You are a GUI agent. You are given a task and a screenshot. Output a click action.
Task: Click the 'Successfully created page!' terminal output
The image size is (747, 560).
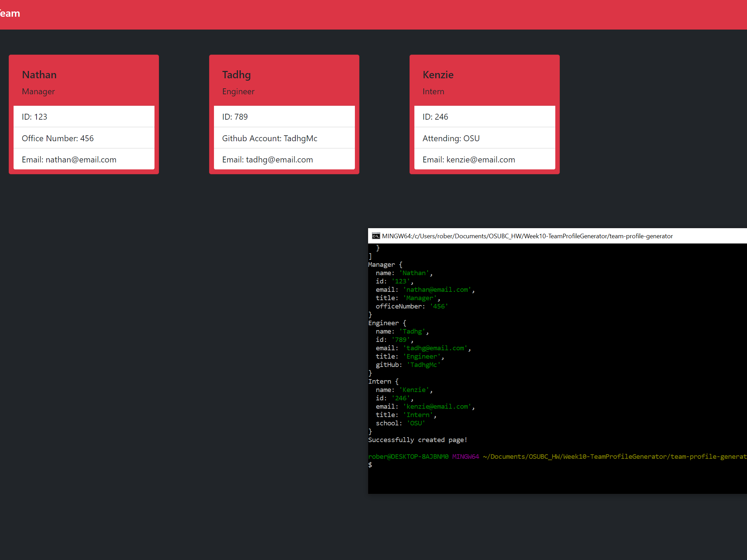(418, 440)
